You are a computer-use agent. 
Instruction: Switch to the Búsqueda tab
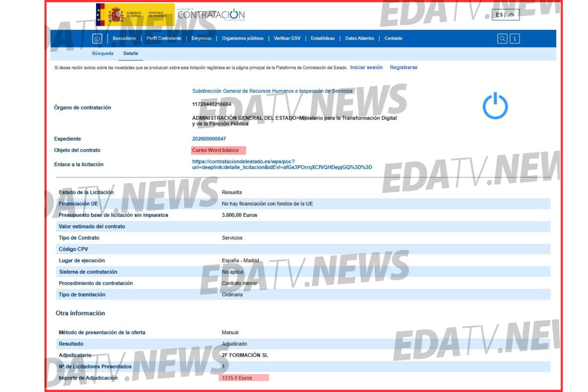coord(103,54)
